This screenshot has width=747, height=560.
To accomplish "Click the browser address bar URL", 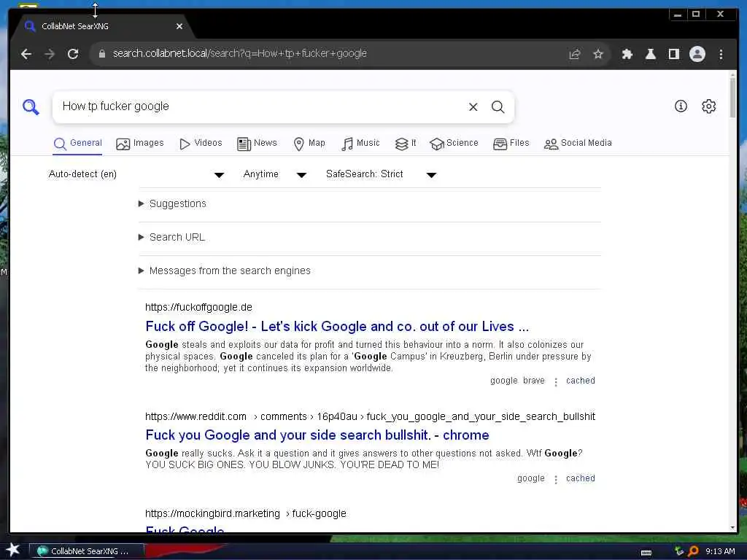I will pos(239,54).
